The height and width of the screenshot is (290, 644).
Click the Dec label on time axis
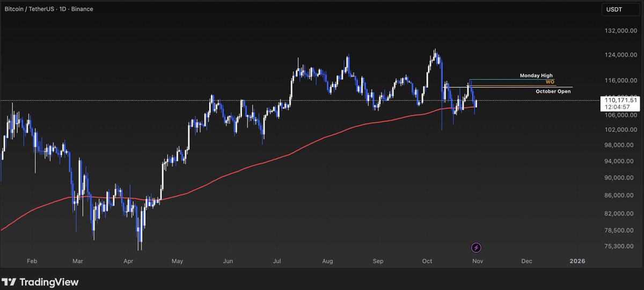[x=526, y=261]
